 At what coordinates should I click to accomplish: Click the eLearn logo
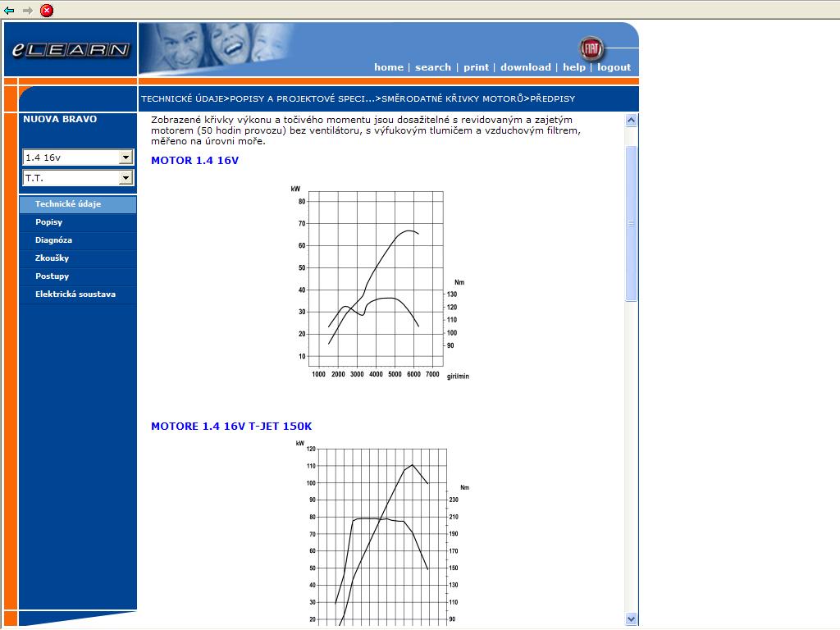point(71,50)
